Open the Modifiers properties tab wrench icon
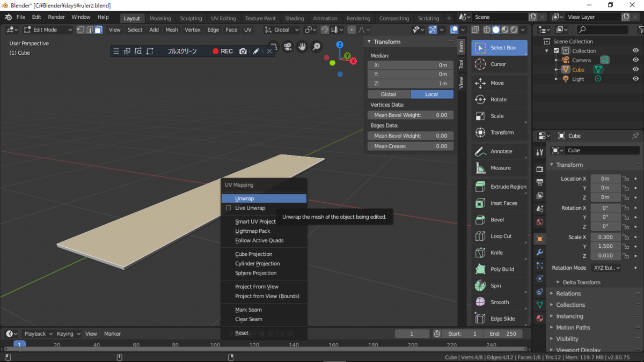 pos(540,252)
